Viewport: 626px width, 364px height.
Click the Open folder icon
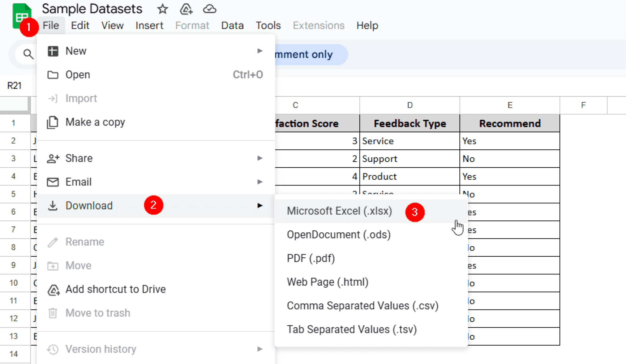[x=53, y=75]
